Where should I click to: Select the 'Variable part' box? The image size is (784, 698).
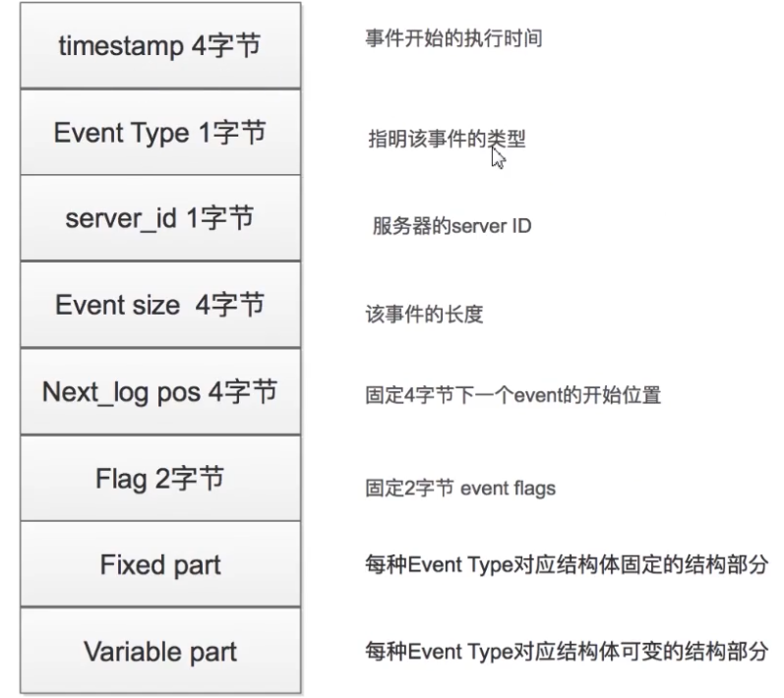tap(160, 651)
